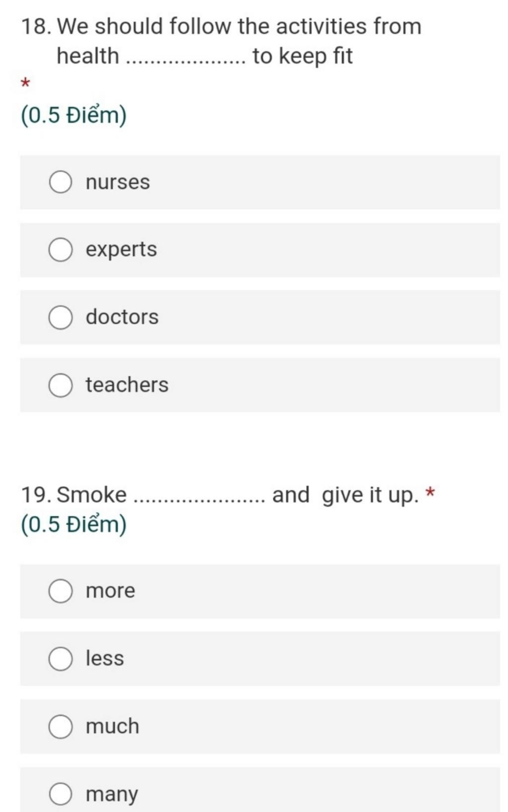
Task: Click the "doctors" answer label text
Action: [x=122, y=317]
